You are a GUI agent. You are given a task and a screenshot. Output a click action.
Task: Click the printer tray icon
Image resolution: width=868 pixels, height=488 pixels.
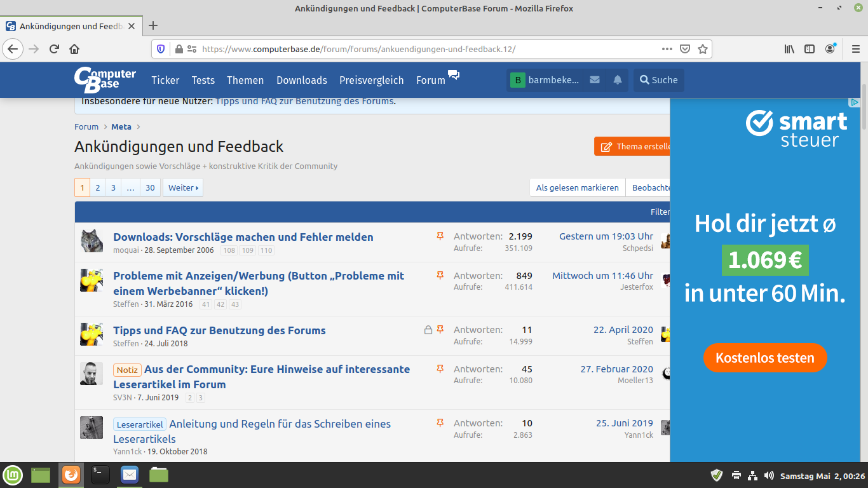click(736, 475)
